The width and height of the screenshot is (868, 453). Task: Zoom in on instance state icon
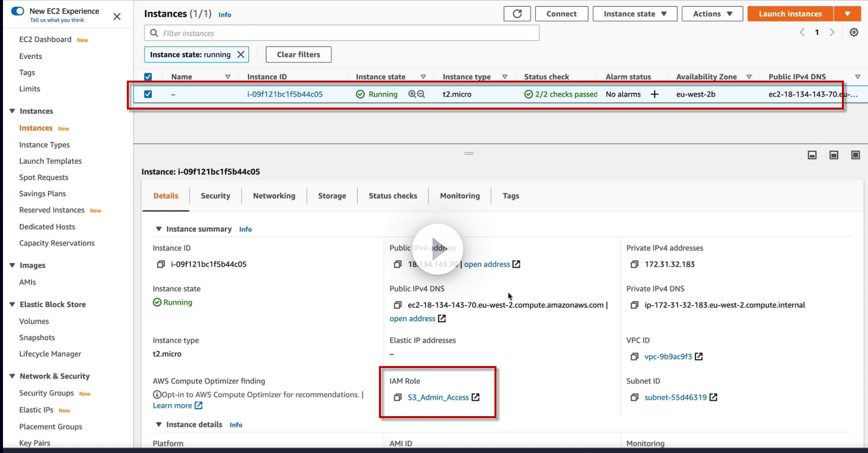[x=412, y=94]
